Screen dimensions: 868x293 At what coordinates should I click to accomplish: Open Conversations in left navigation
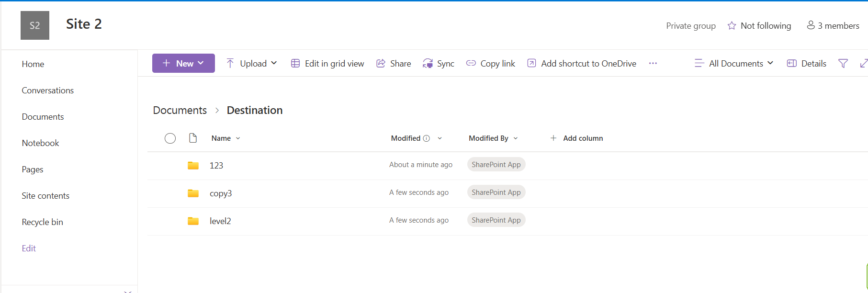48,90
